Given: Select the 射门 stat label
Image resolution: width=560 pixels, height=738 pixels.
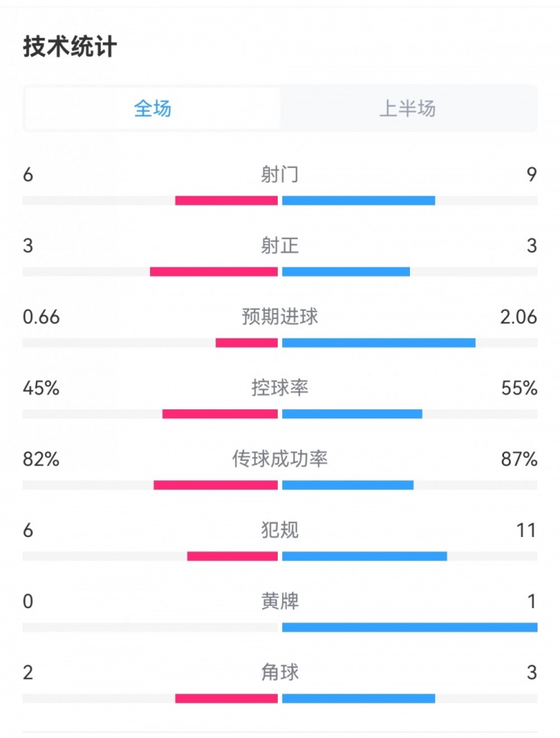Looking at the screenshot, I should 280,175.
